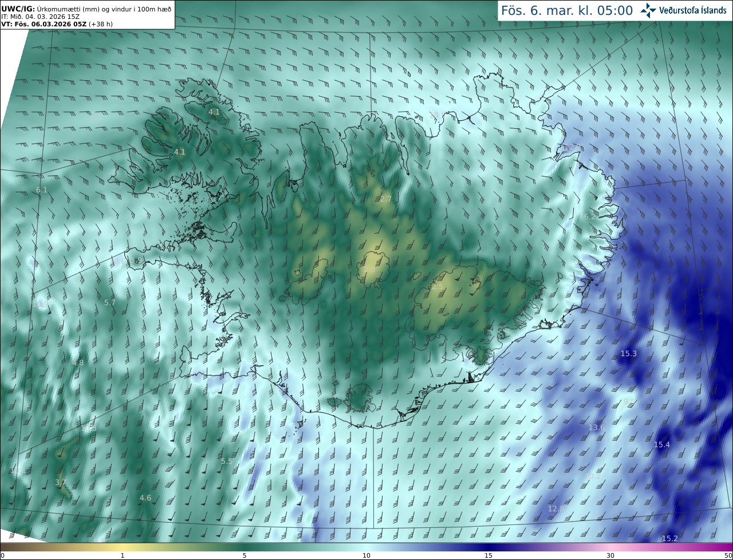Pick the yellow segment of the color scale
Screen dimensions: 733x560
pos(123,547)
